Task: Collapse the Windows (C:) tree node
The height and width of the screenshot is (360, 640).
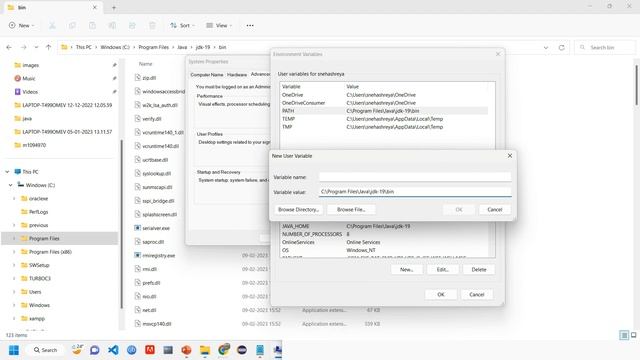Action: pos(11,185)
